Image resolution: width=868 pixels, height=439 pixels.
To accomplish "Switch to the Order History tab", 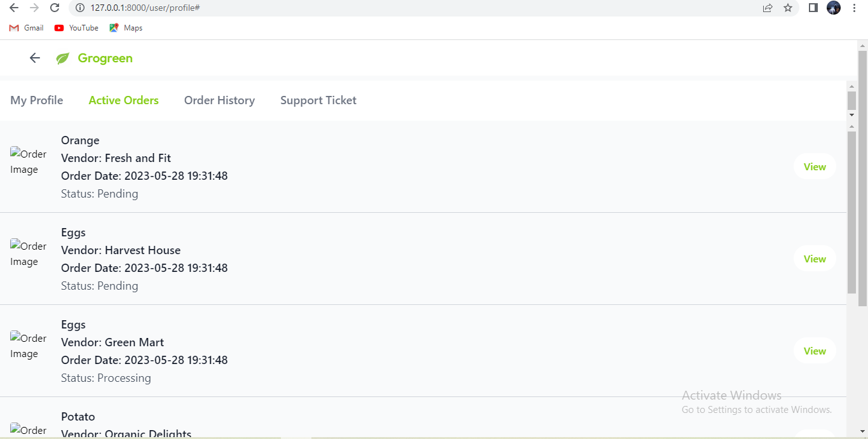I will [x=219, y=100].
